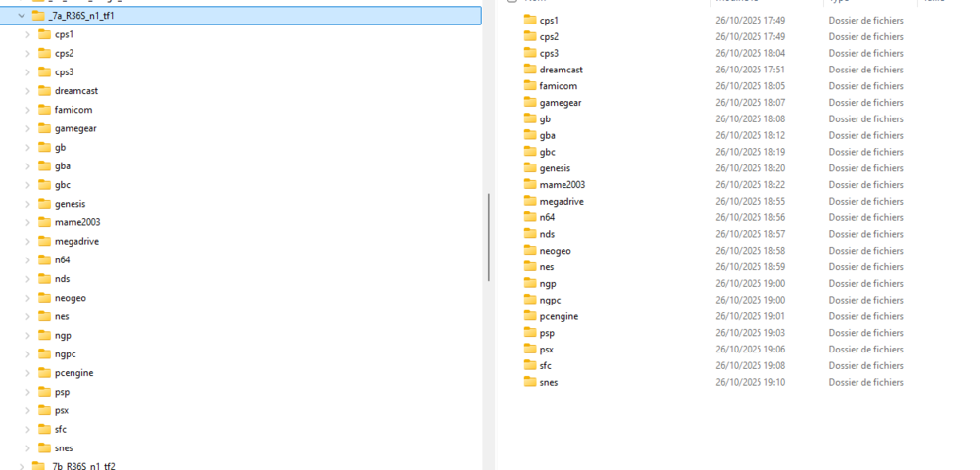Click dreamcast folder icon in file list

click(530, 70)
